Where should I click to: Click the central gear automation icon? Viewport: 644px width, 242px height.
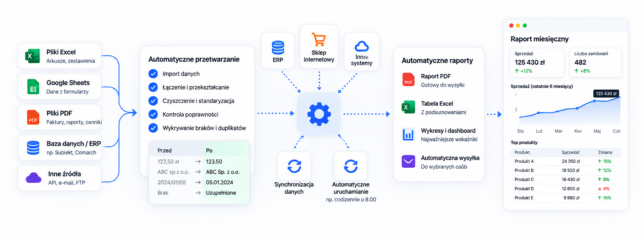pos(319,114)
